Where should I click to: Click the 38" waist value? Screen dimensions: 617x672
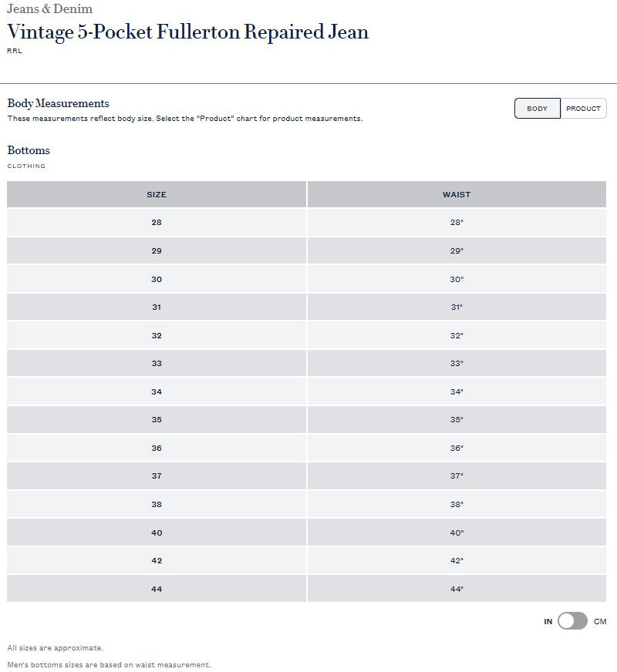[457, 505]
